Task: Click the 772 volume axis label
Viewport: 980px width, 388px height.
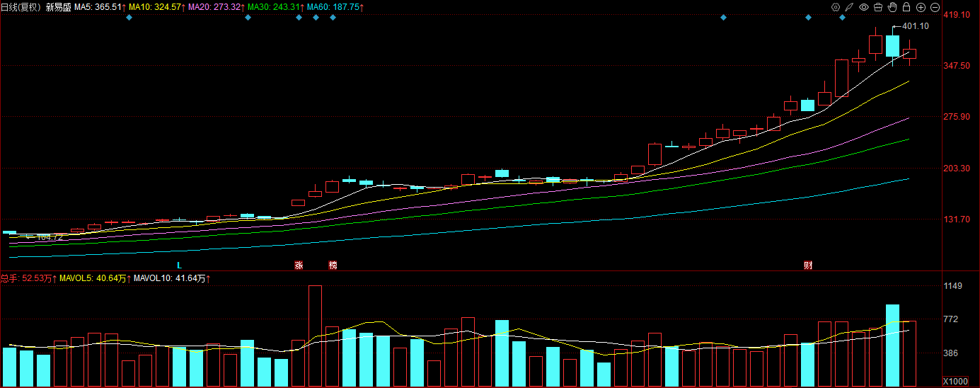Action: click(x=951, y=319)
